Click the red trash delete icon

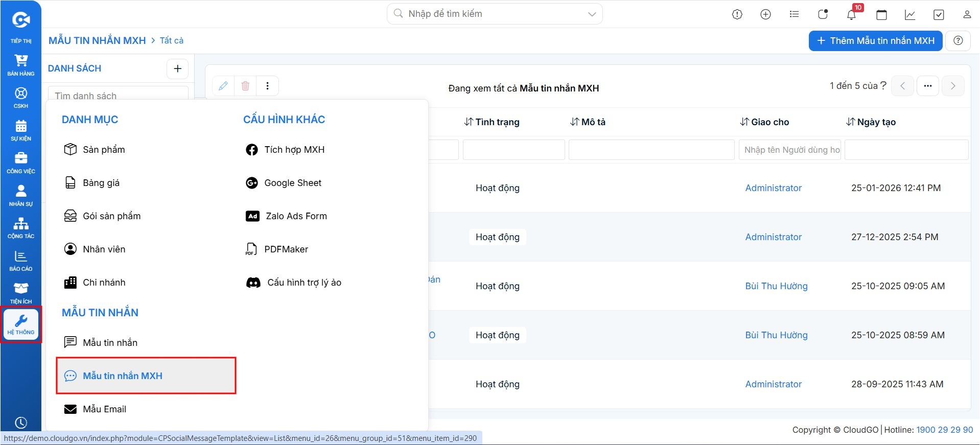pos(245,86)
